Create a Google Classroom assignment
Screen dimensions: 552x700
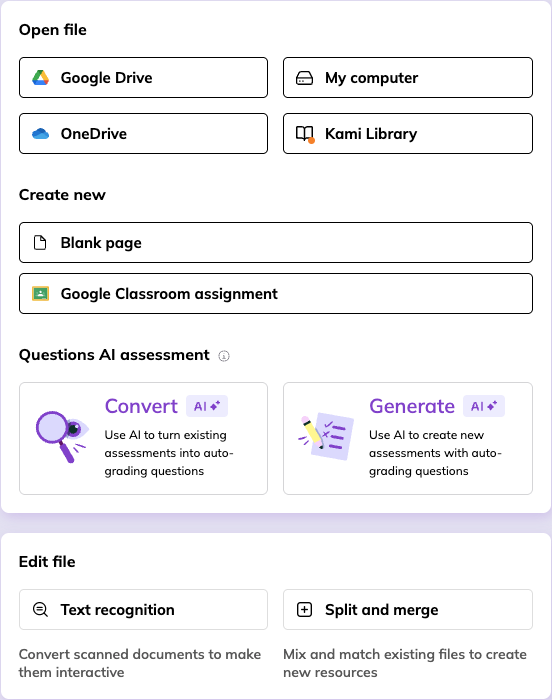(276, 294)
